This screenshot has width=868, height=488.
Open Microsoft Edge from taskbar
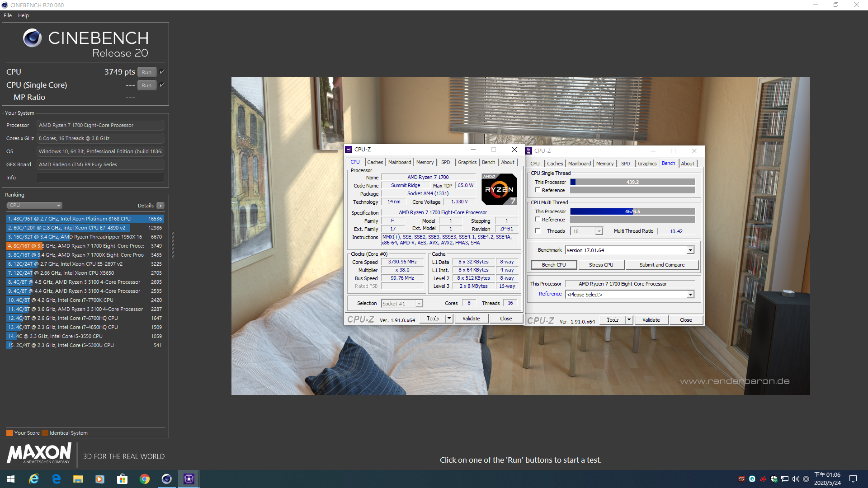56,479
